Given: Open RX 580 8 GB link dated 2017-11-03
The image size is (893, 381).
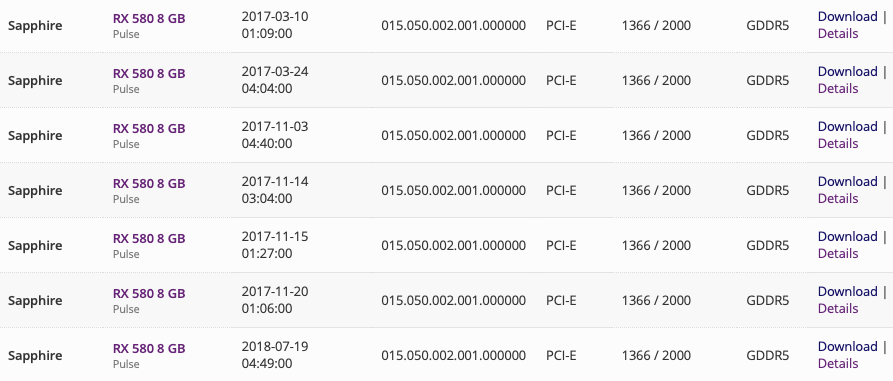Looking at the screenshot, I should tap(149, 129).
